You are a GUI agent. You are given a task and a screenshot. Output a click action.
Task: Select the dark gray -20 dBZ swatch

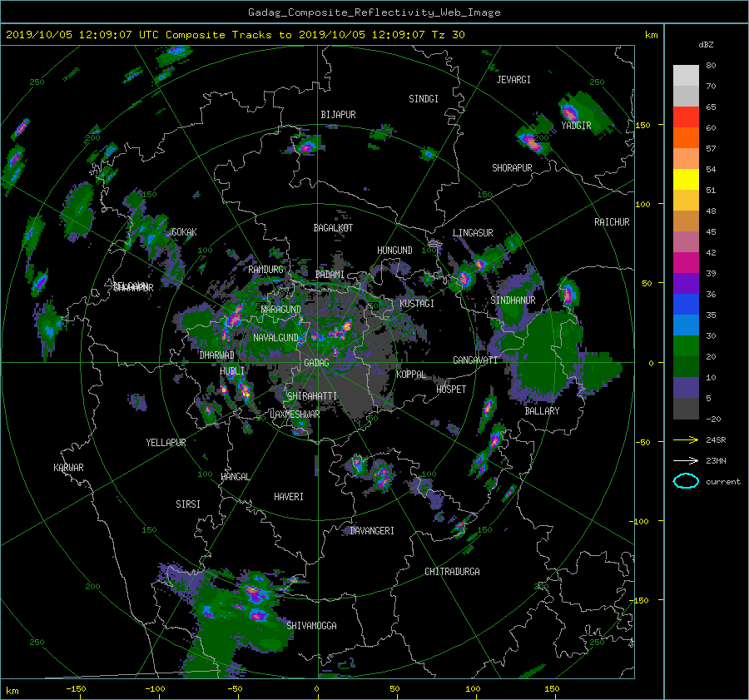point(686,409)
